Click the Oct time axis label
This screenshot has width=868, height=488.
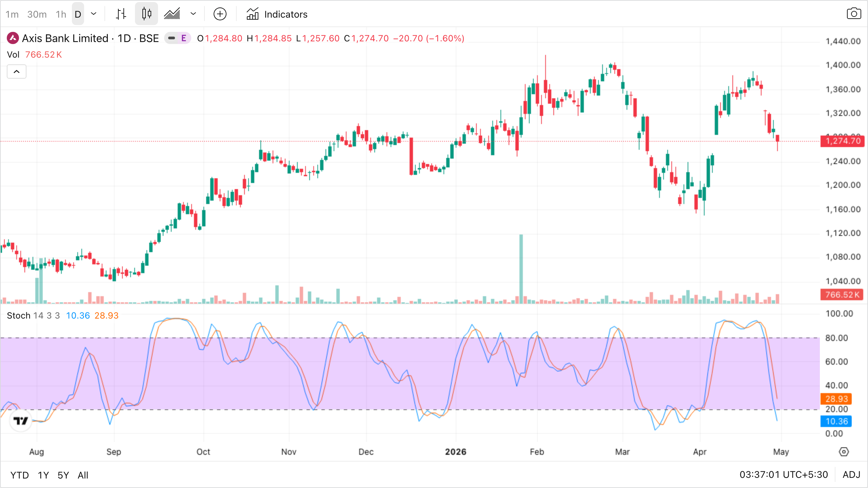tap(203, 452)
